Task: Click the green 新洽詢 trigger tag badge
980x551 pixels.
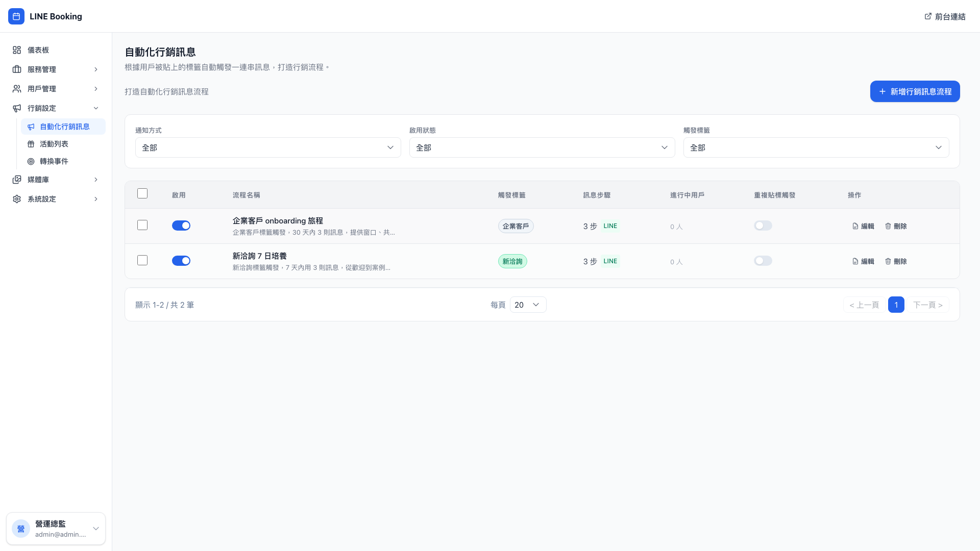Action: 512,261
